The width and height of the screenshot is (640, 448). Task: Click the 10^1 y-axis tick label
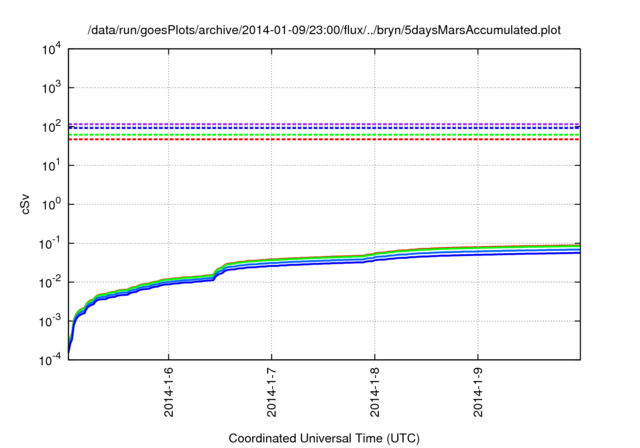click(x=51, y=165)
